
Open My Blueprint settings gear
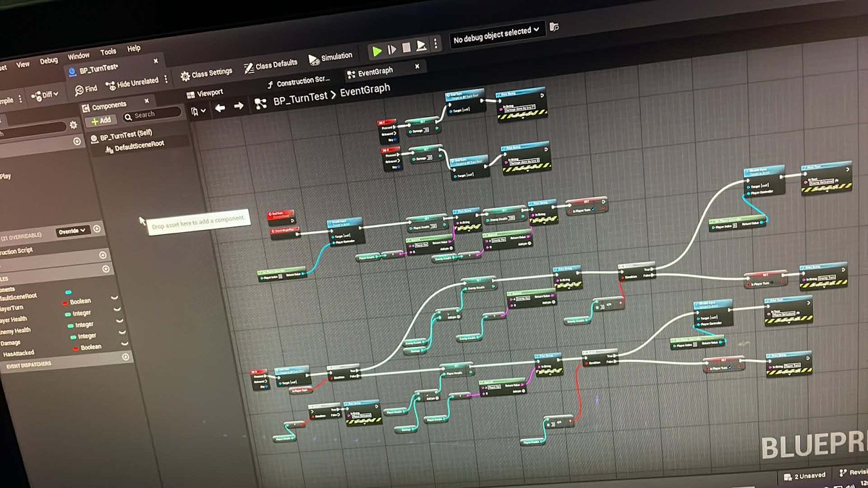tap(73, 125)
